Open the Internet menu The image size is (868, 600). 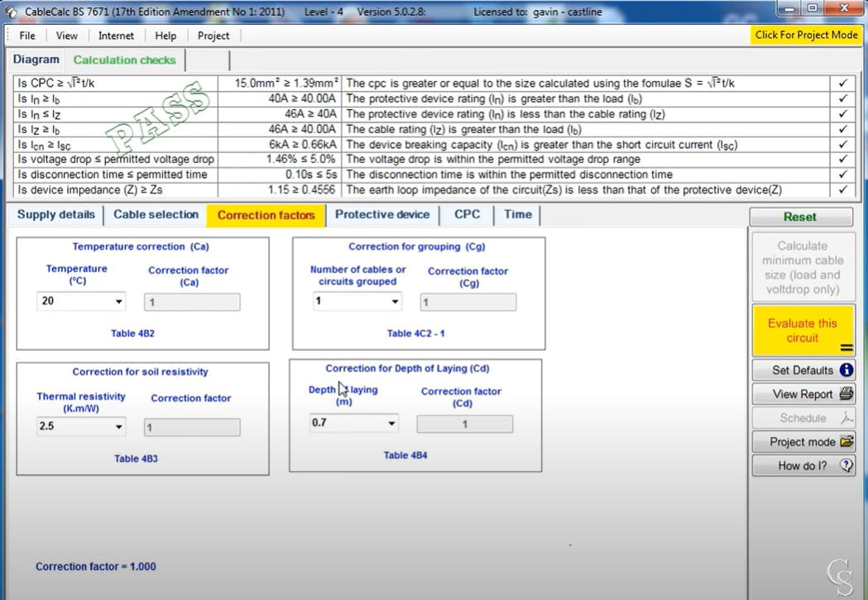pos(116,36)
